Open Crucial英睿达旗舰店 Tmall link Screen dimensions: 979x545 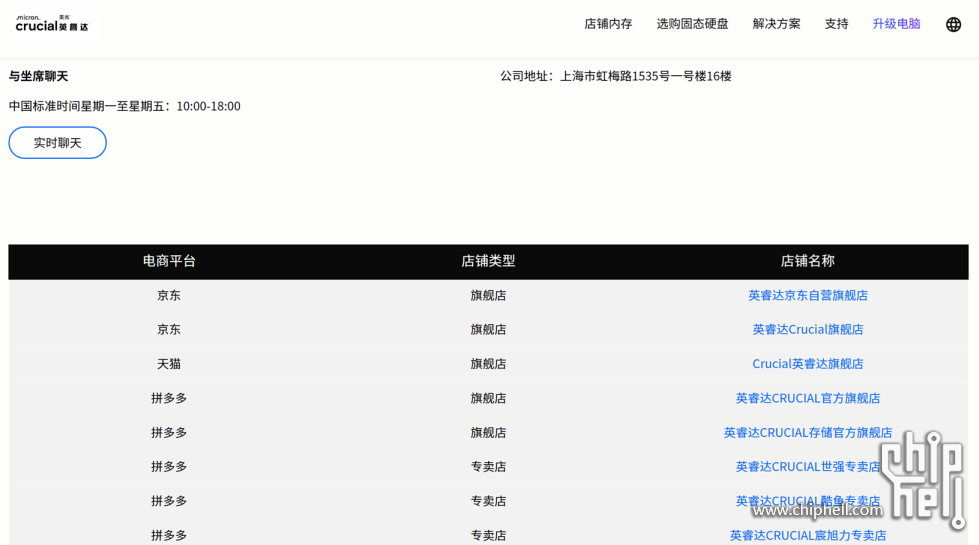tap(808, 363)
